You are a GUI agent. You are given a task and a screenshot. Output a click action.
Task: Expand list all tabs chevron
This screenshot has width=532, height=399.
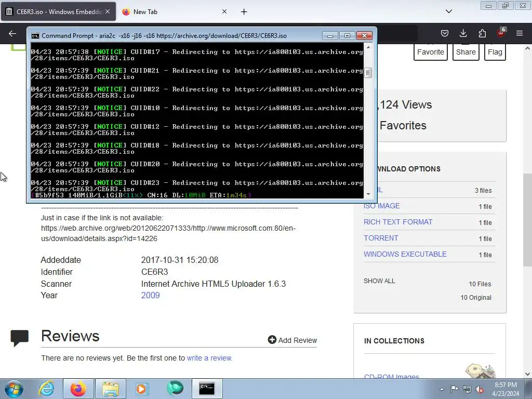point(448,11)
